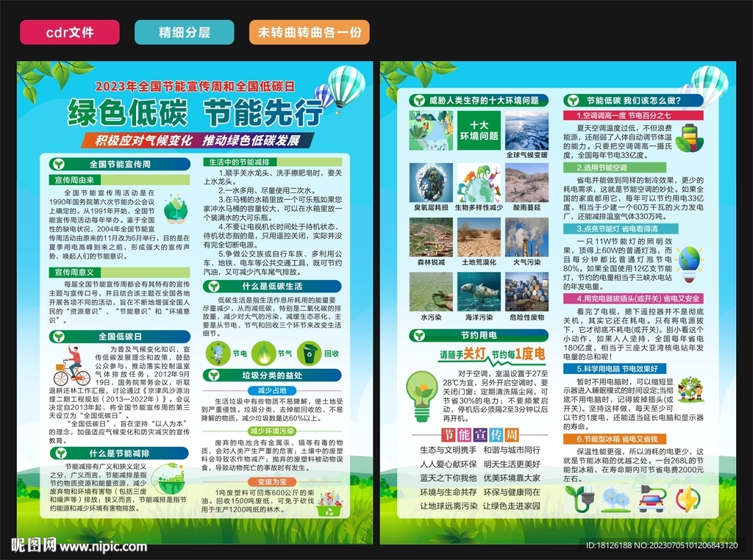Click the eco city globe illustration

pos(169,478)
